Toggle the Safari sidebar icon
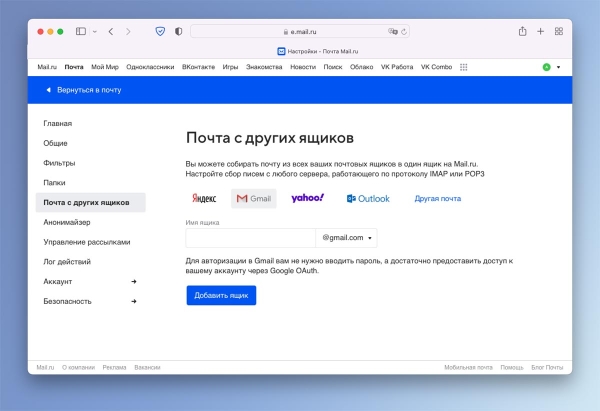 [x=81, y=31]
